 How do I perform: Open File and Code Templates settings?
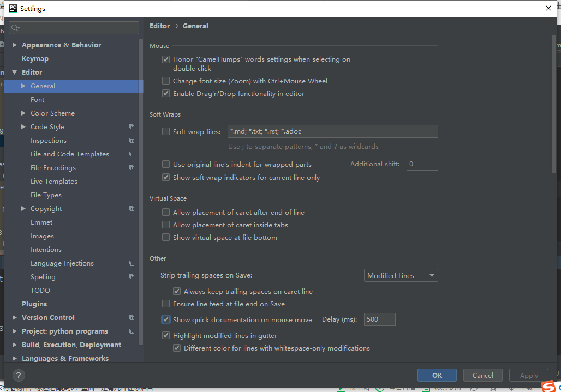click(70, 154)
